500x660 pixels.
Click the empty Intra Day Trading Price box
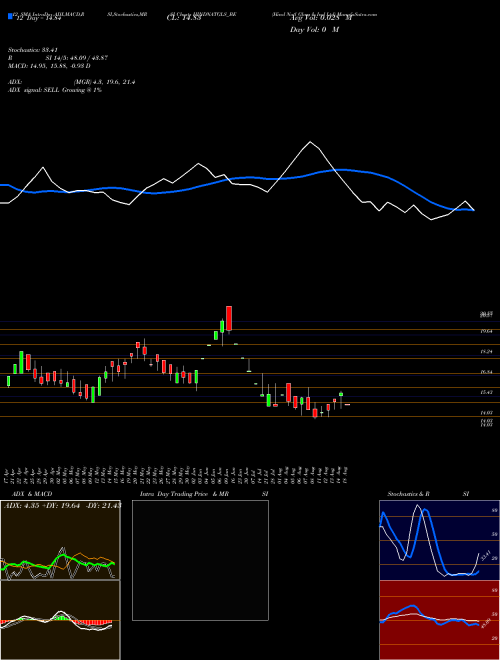pyautogui.click(x=200, y=560)
